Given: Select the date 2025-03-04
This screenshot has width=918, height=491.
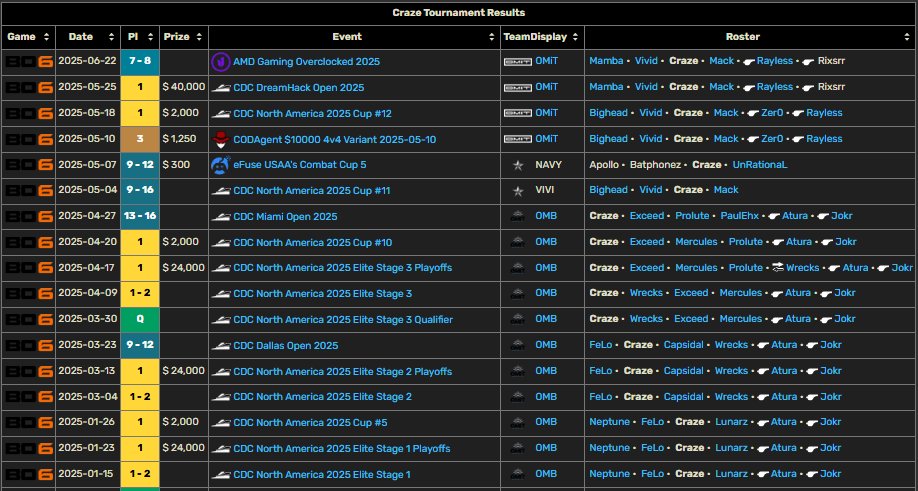Looking at the screenshot, I should 88,397.
